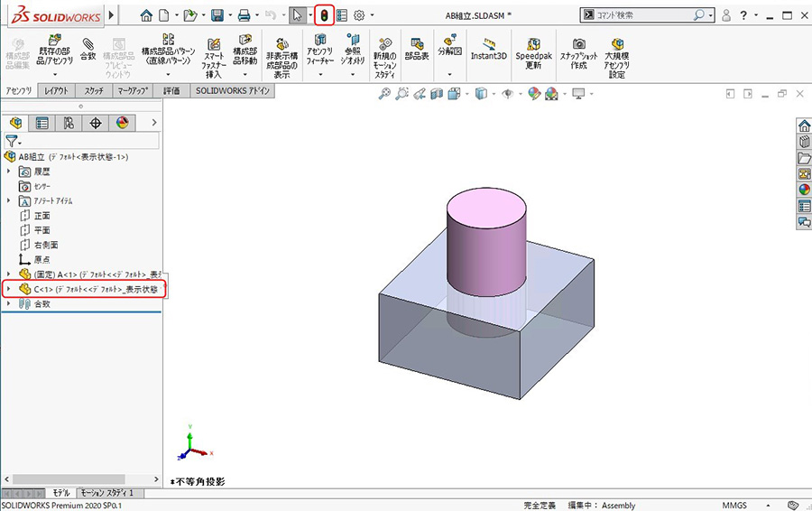Open the DisplayManager color ball tab

click(x=122, y=123)
